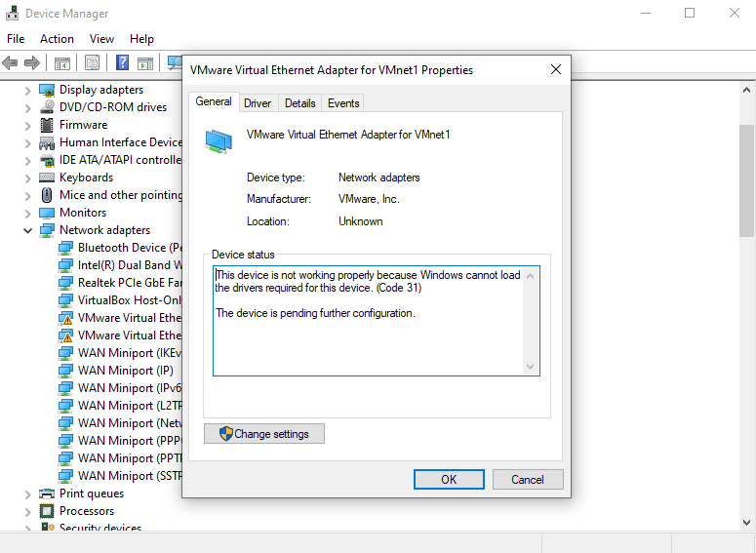Select the Display adapters icon

[47, 90]
